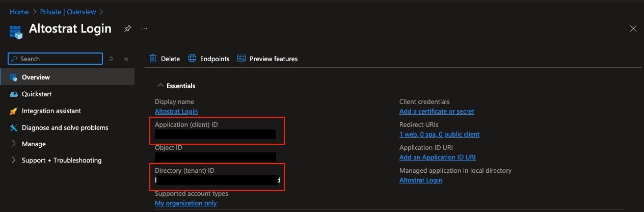The image size is (644, 212).
Task: Click the Manage menu label
Action: click(x=34, y=144)
